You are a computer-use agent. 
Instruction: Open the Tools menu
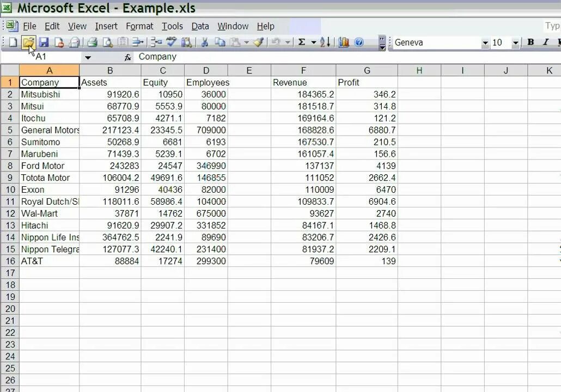[172, 26]
